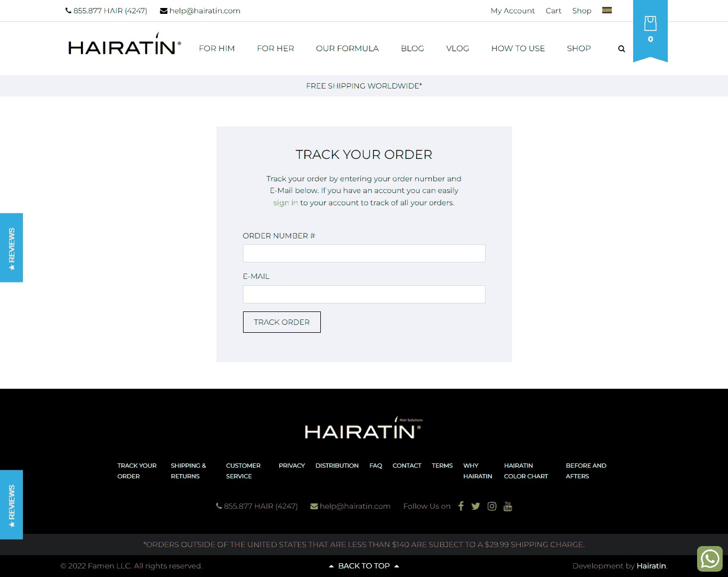Open the FOR HIM menu

[x=216, y=49]
